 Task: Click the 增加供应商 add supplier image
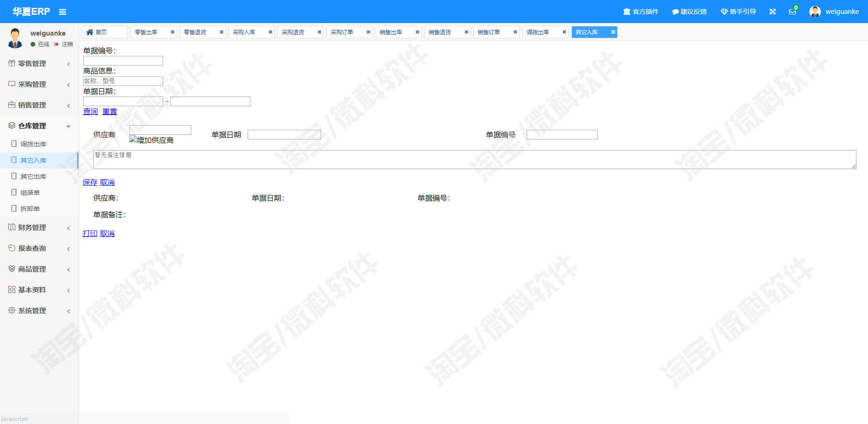click(x=152, y=140)
